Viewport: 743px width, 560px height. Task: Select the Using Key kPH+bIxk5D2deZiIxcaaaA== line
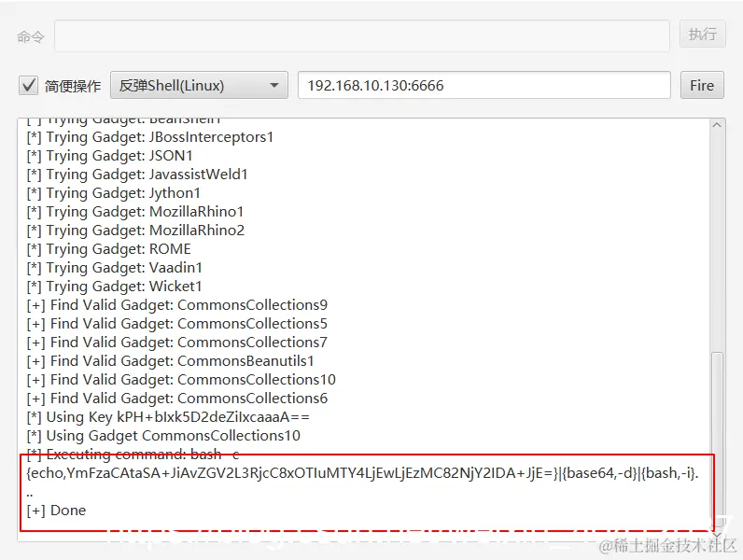tap(168, 417)
